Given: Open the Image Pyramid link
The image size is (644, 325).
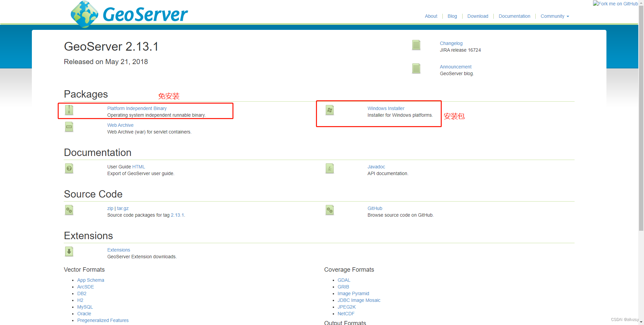Looking at the screenshot, I should pos(353,293).
